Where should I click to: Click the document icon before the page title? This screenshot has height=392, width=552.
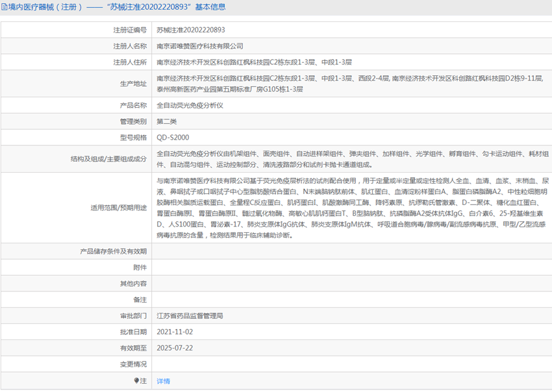(x=5, y=8)
